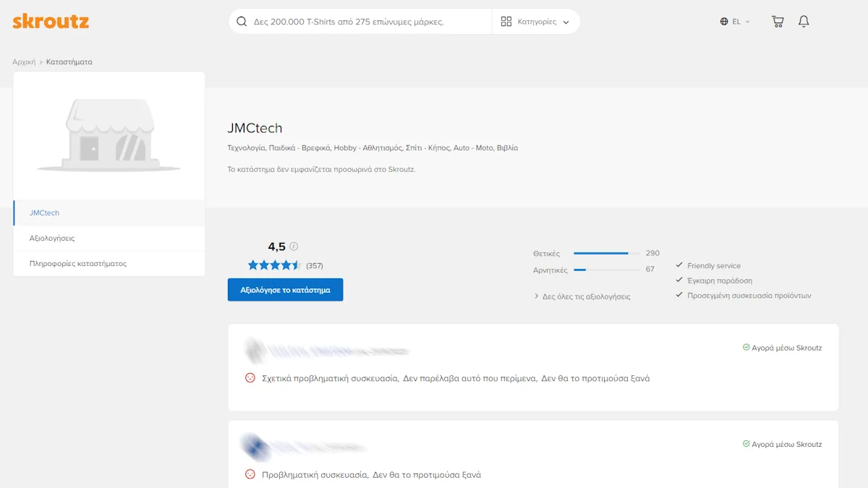Click Αγορά μέσω Skroutz on first review
This screenshot has height=488, width=868.
tap(787, 348)
